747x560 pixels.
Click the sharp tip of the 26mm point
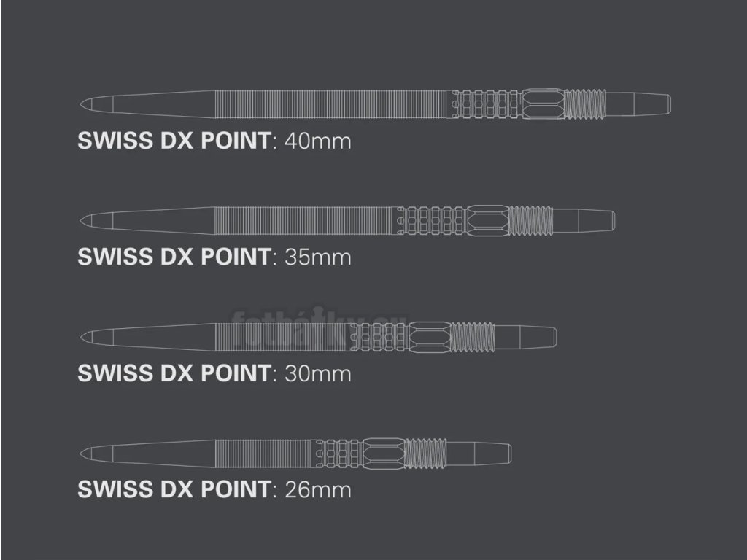pyautogui.click(x=82, y=453)
